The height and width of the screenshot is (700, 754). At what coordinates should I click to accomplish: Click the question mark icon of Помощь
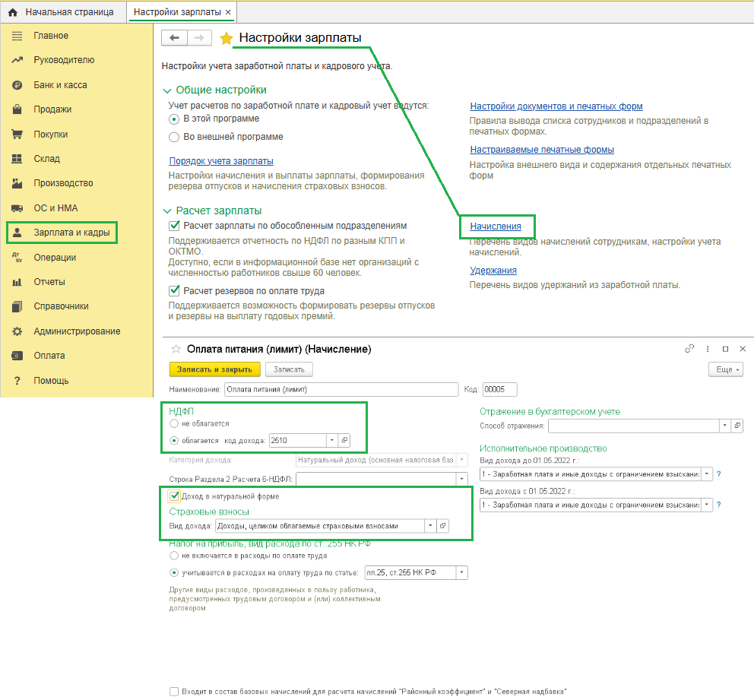pos(17,381)
